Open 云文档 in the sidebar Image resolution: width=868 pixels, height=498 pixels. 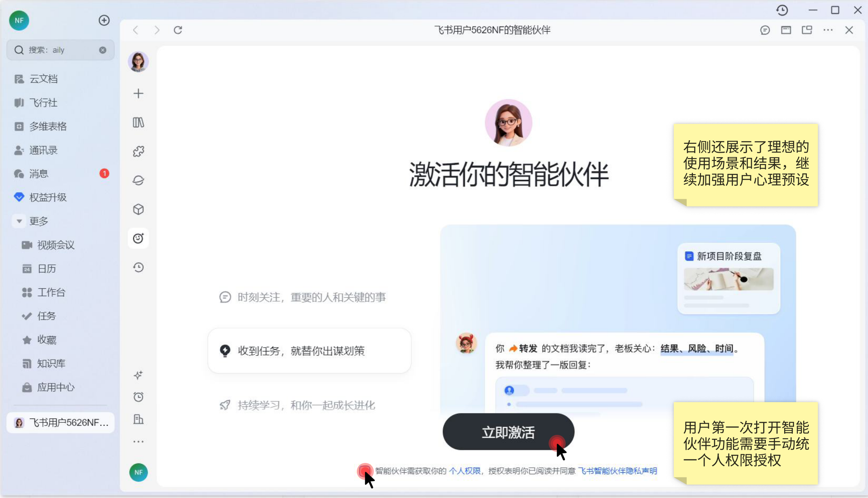click(x=60, y=79)
